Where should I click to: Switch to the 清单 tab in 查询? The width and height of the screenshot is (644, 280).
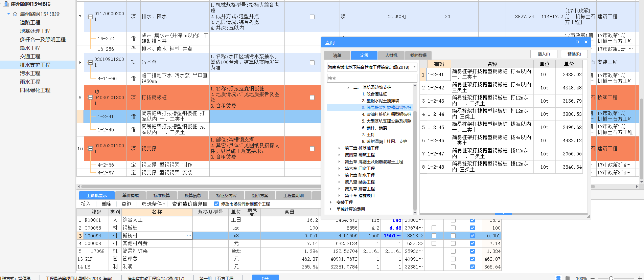pos(337,55)
